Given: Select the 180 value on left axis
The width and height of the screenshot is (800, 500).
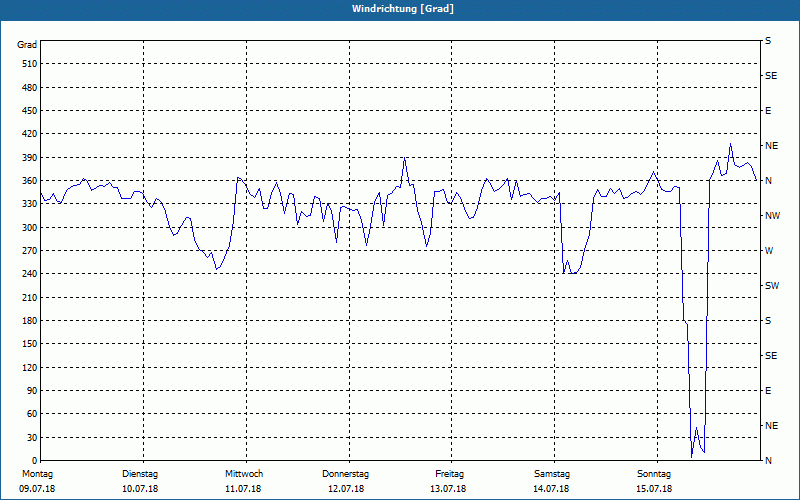Looking at the screenshot, I should point(30,320).
